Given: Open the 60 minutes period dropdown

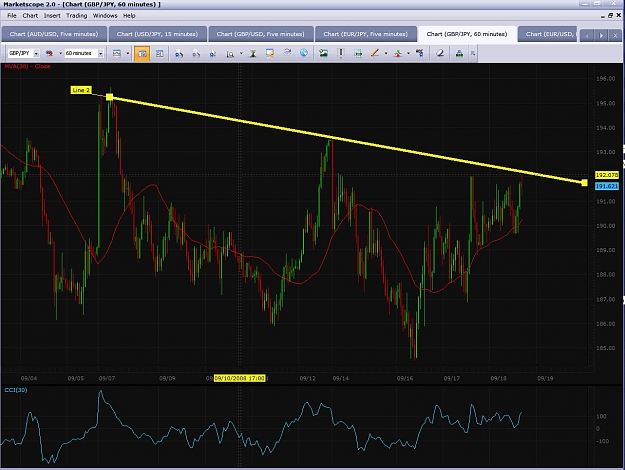Looking at the screenshot, I should click(x=100, y=53).
